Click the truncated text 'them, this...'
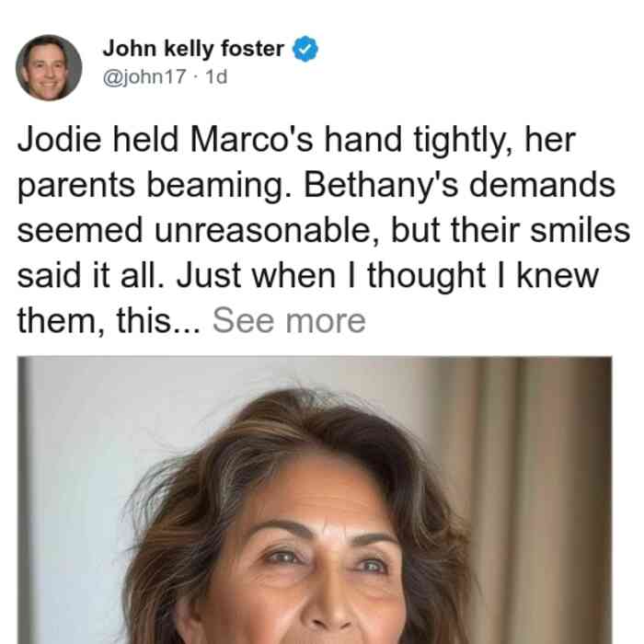 [109, 321]
